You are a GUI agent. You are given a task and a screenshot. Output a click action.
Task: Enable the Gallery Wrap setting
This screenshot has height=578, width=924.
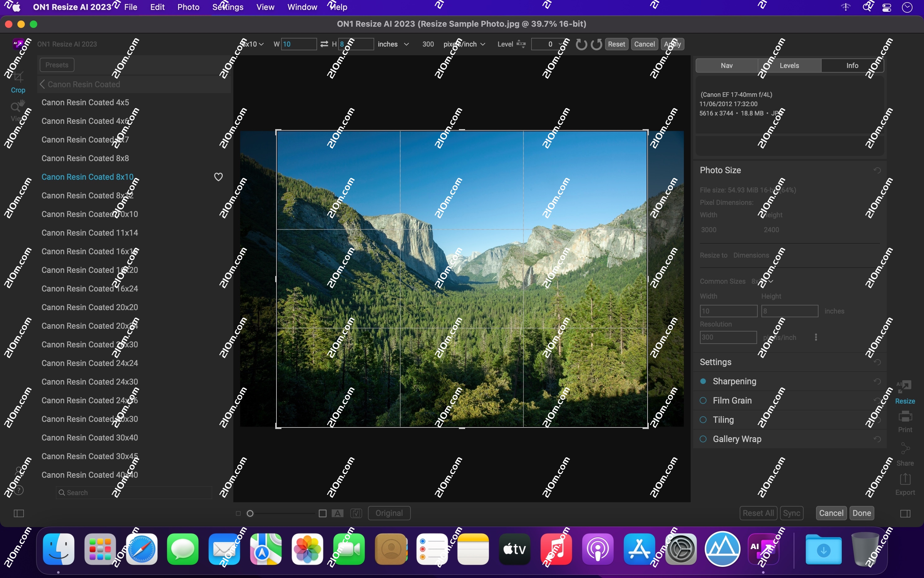coord(703,439)
